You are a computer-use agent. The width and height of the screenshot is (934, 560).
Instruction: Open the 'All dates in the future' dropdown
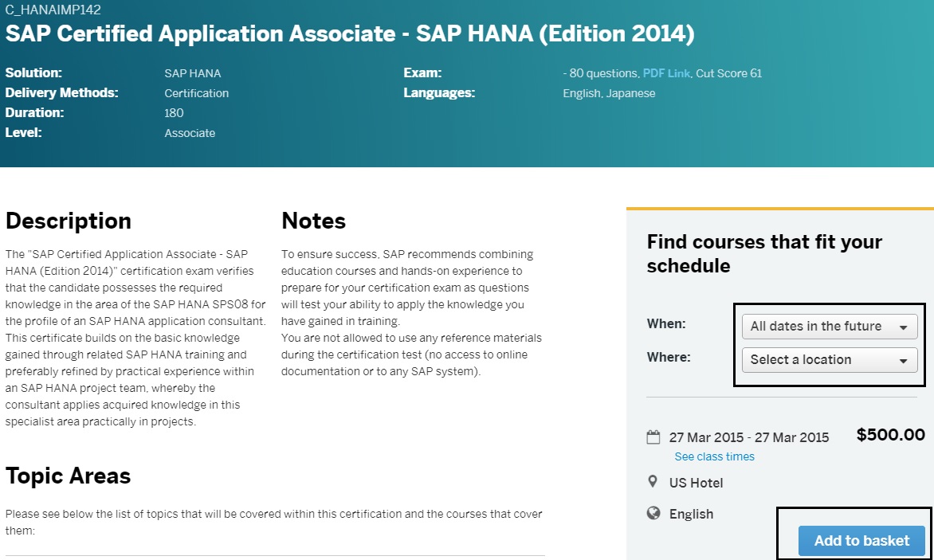[830, 326]
